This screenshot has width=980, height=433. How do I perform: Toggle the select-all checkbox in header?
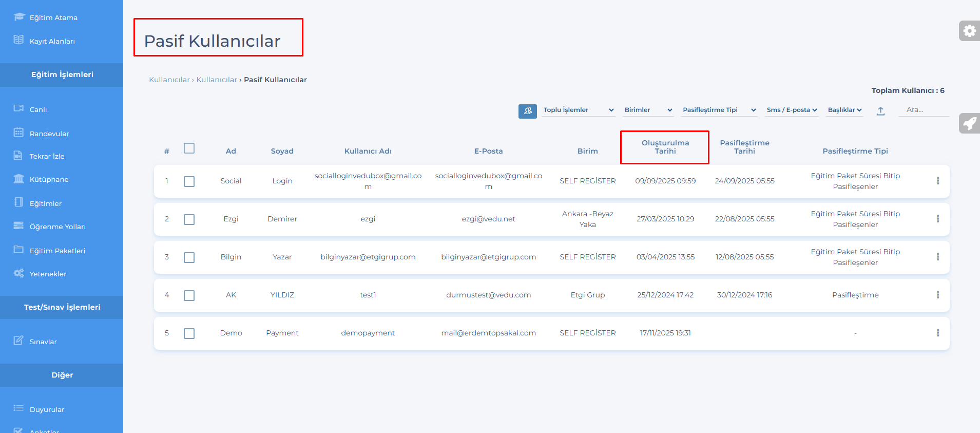189,148
